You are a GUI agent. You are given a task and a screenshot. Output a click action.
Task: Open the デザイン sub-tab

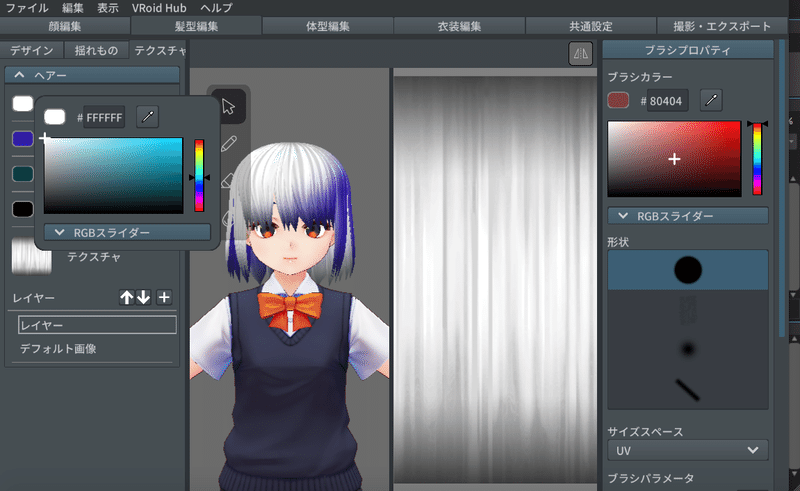tap(32, 50)
